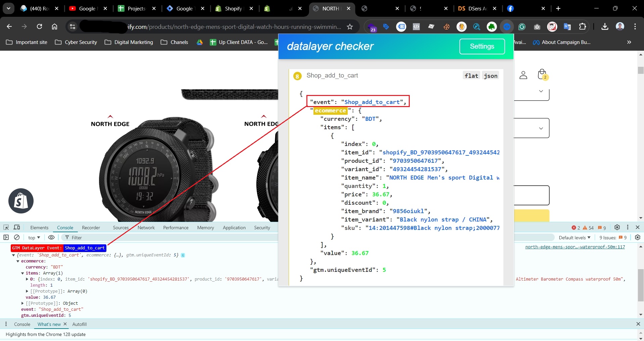Open the Shopify chat bubble icon
The width and height of the screenshot is (644, 341).
click(21, 201)
